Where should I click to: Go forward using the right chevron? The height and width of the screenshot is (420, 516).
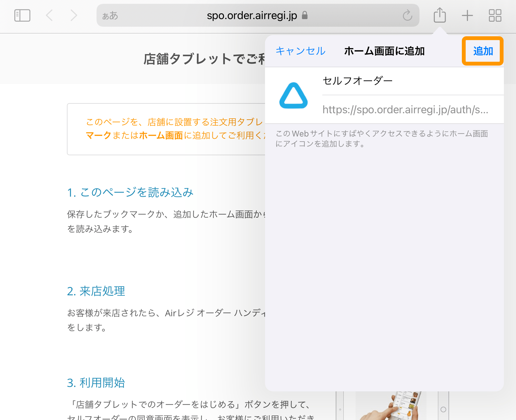pos(74,15)
